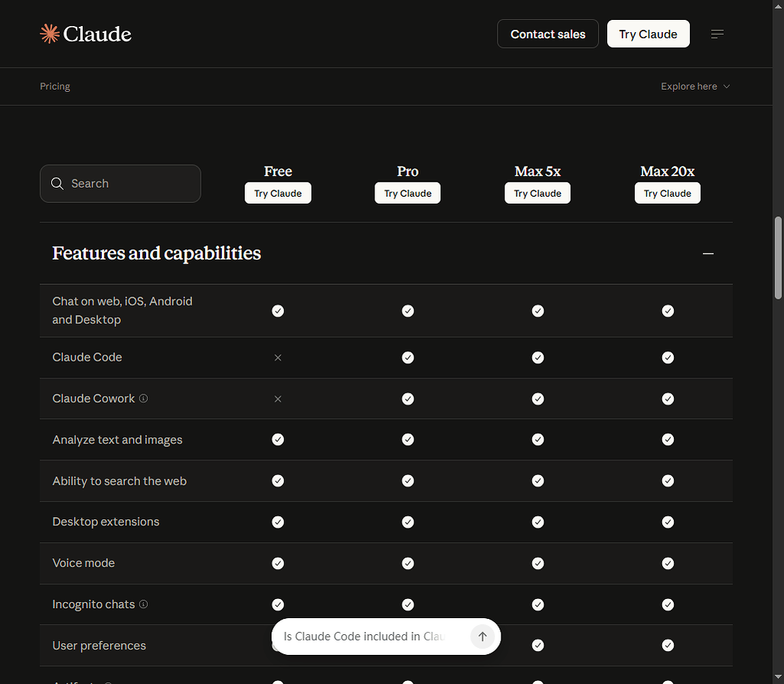Click the Analyze text and images label
The height and width of the screenshot is (684, 784).
point(117,440)
